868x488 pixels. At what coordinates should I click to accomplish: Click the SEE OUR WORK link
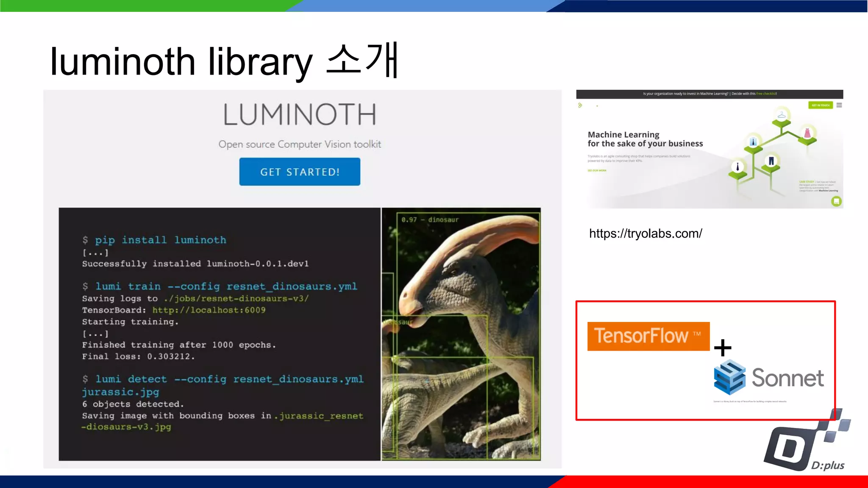597,170
